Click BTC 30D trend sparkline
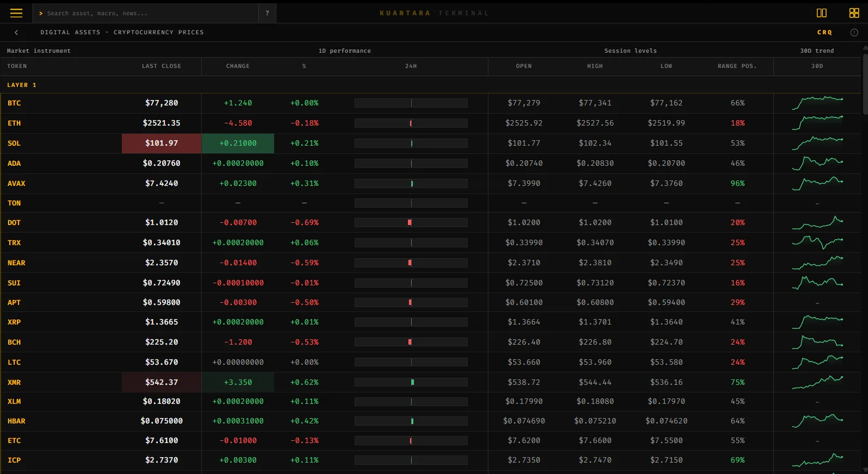Image resolution: width=868 pixels, height=474 pixels. coord(817,103)
